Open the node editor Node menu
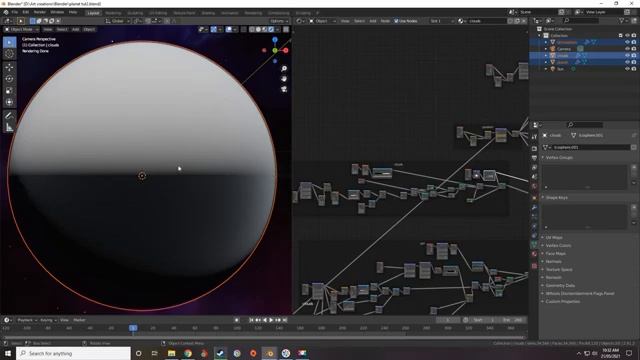The height and width of the screenshot is (360, 640). click(385, 21)
